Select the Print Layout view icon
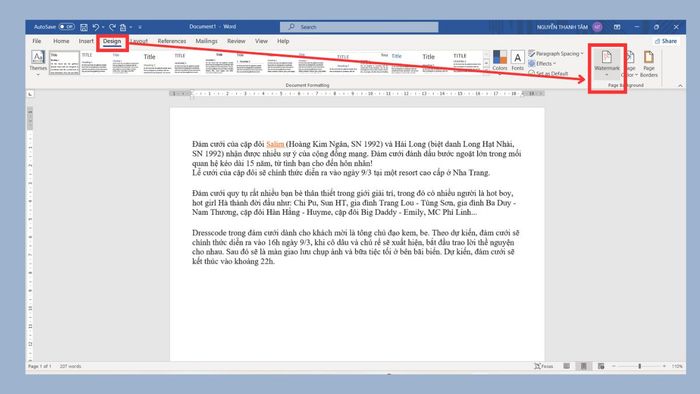The image size is (700, 394). click(x=583, y=366)
